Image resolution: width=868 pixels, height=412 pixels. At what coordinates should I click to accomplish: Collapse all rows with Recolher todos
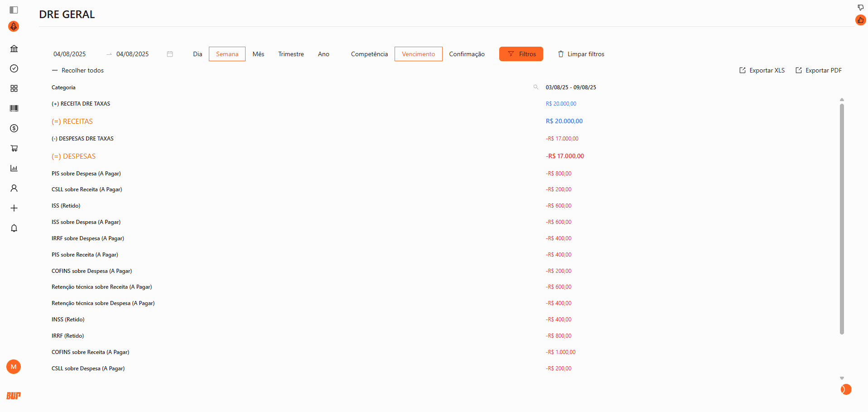(x=78, y=70)
